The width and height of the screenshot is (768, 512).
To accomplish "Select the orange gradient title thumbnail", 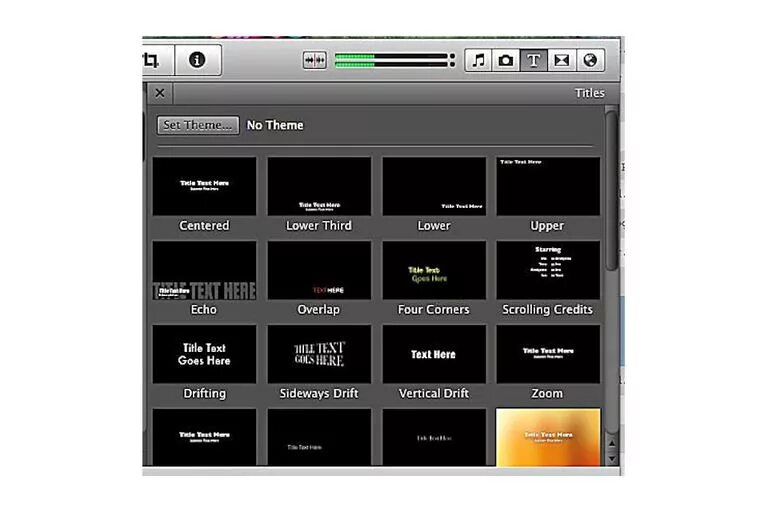I will pos(548,437).
